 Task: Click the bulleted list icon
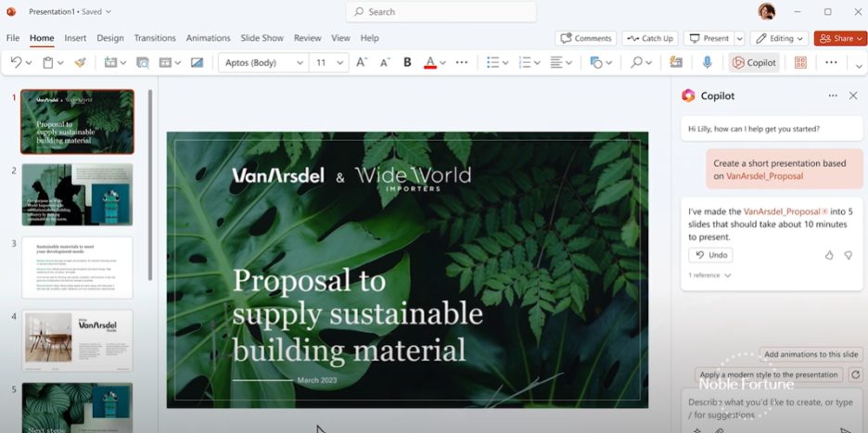[492, 62]
